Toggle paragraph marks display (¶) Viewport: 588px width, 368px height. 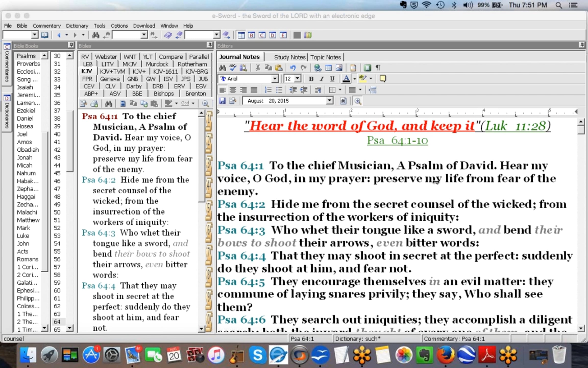pyautogui.click(x=378, y=67)
